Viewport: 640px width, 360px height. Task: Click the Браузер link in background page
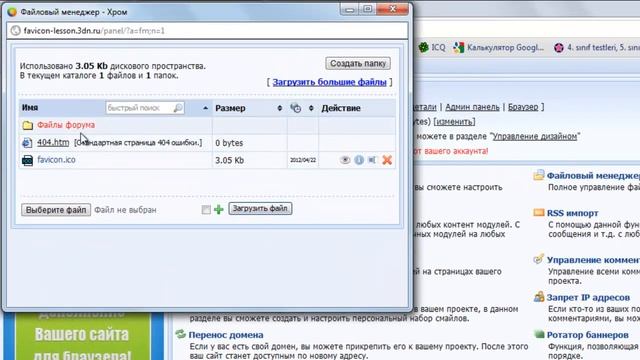pyautogui.click(x=523, y=107)
